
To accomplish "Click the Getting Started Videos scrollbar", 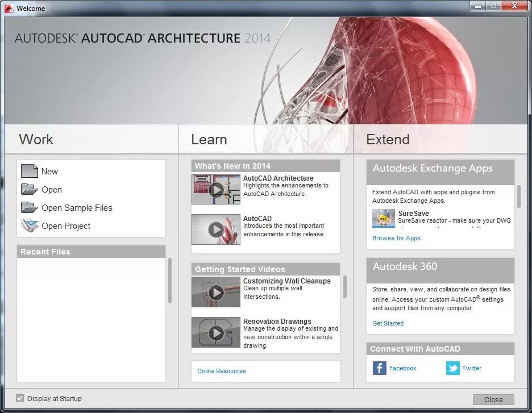I will [x=344, y=287].
